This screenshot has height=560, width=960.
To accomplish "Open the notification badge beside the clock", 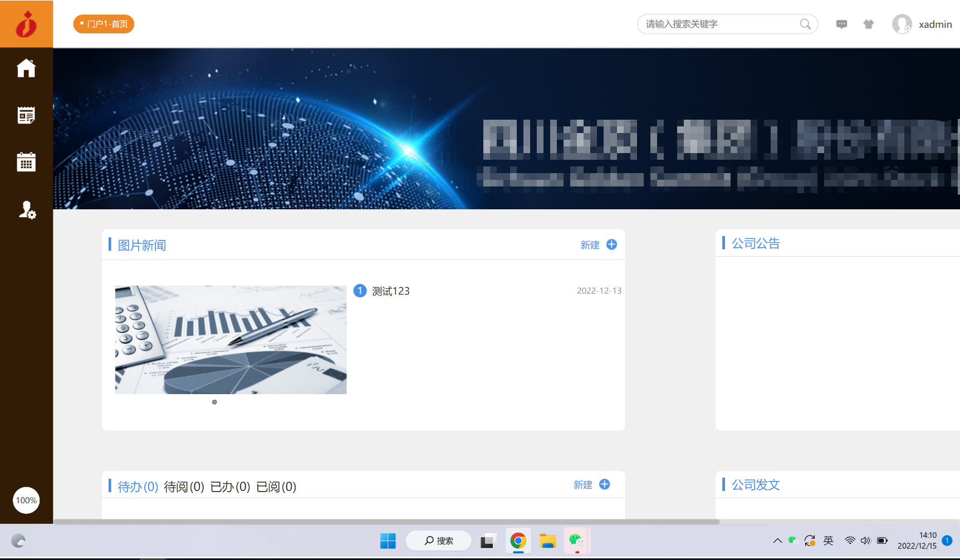I will (947, 541).
